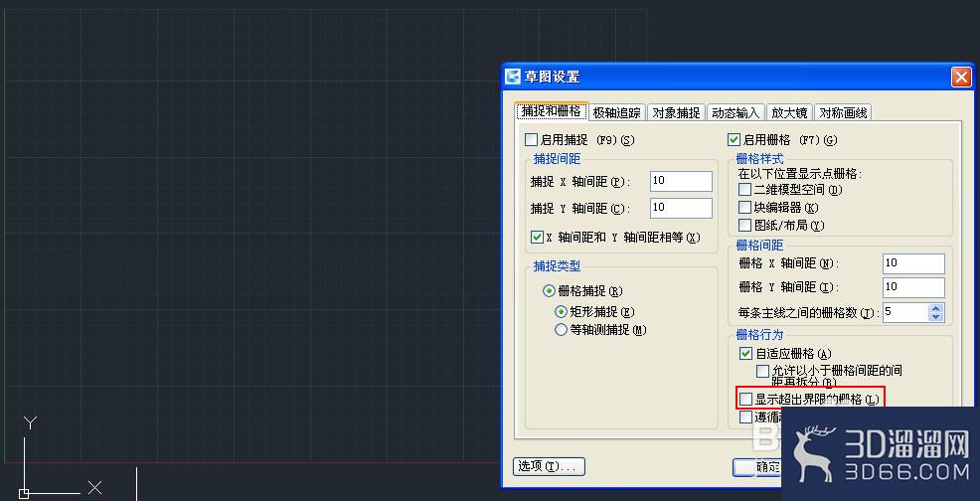The width and height of the screenshot is (980, 501).
Task: Select the 矩形捕捉 radio button
Action: pos(561,311)
